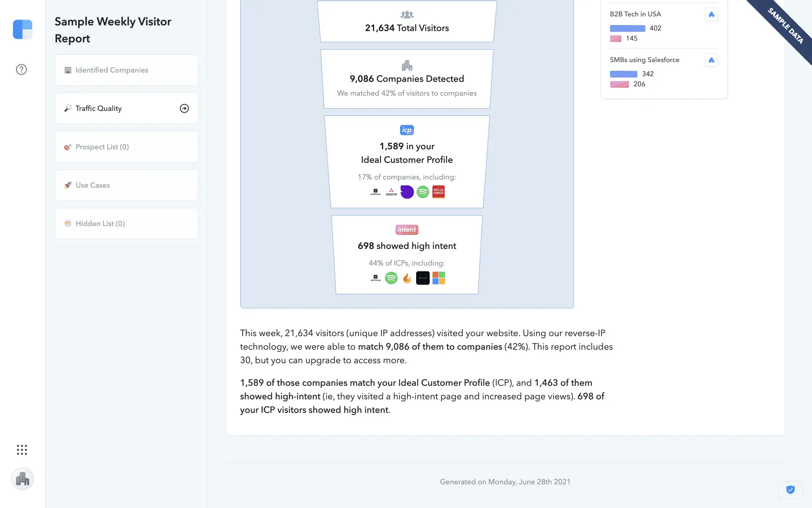Click the Spotify logo in ICP section

pyautogui.click(x=422, y=192)
